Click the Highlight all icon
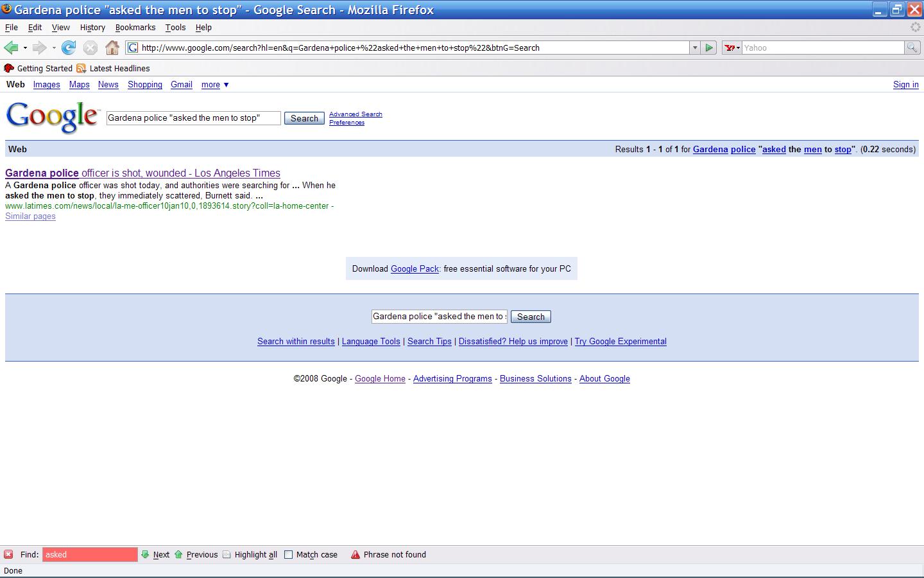 tap(227, 554)
